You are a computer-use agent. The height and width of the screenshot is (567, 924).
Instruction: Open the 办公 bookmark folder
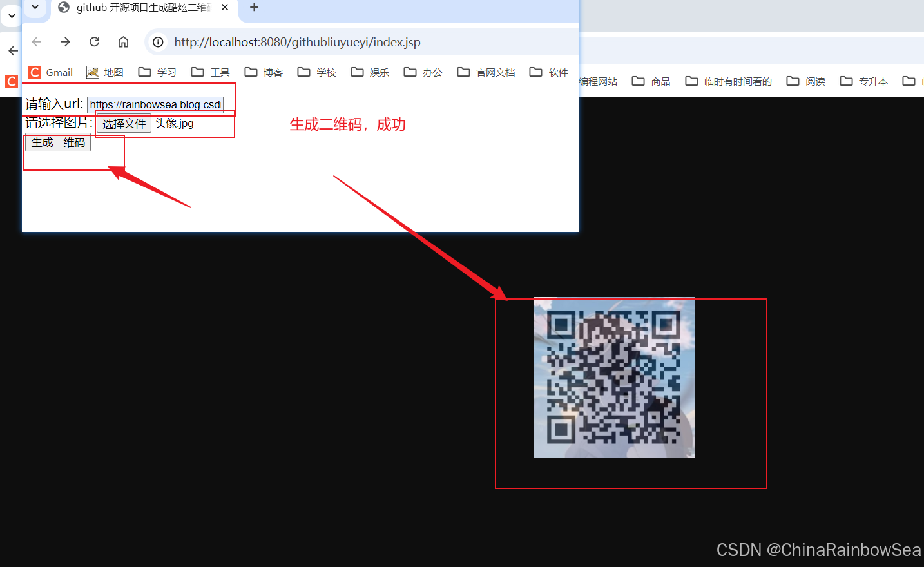coord(423,72)
